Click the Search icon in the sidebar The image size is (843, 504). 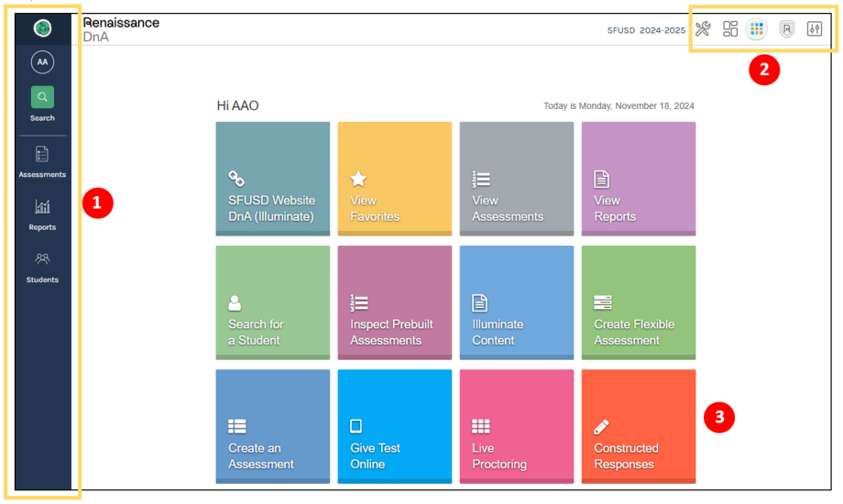pyautogui.click(x=42, y=97)
